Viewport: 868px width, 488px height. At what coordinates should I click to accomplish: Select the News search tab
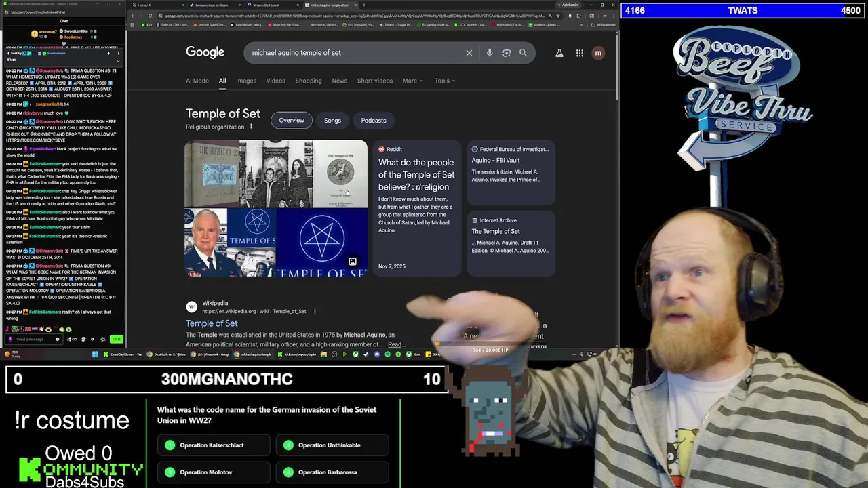coord(340,81)
